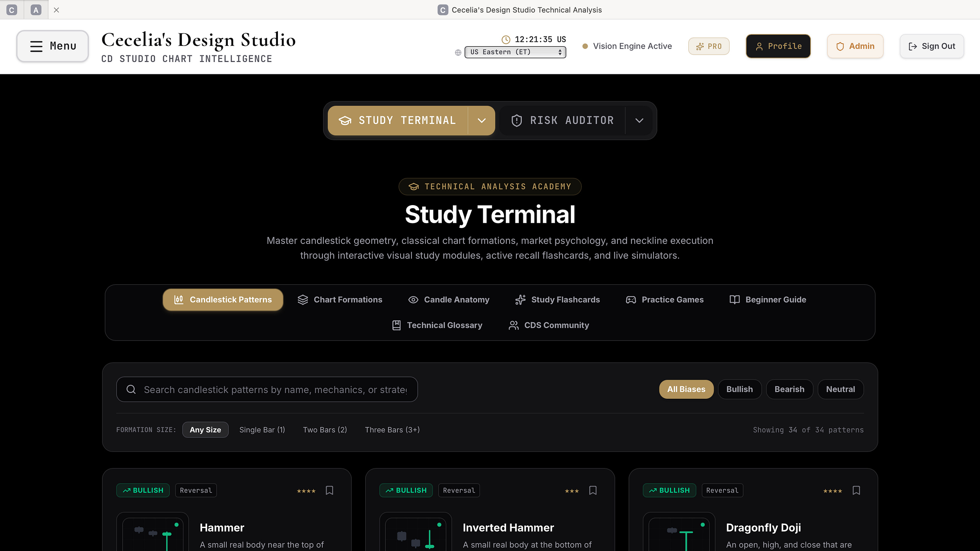
Task: Open the Profile page
Action: (778, 46)
